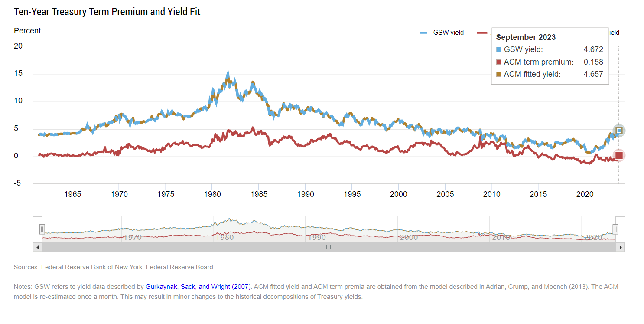644x324 pixels.
Task: Click the red ACM term premium swatch in tooltip
Action: 499,62
